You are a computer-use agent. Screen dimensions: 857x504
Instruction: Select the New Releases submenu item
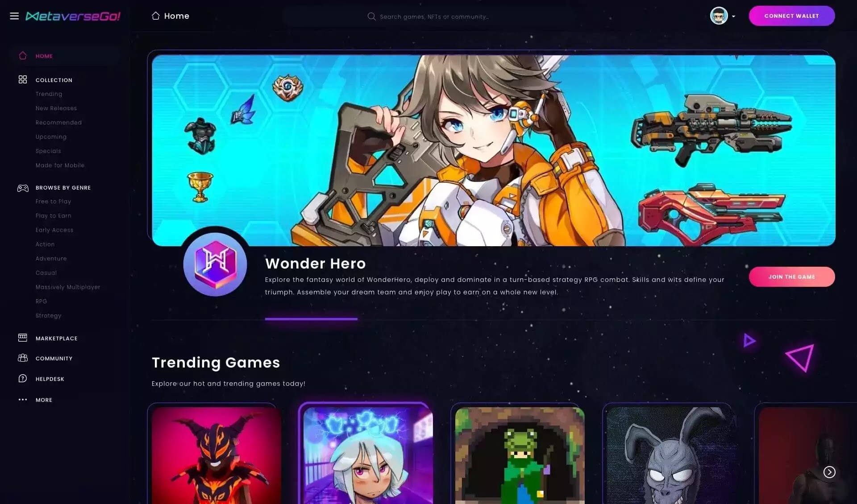click(x=56, y=108)
